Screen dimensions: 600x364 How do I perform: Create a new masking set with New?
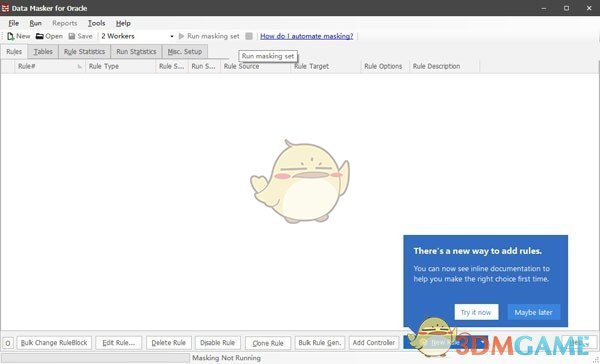pyautogui.click(x=18, y=36)
